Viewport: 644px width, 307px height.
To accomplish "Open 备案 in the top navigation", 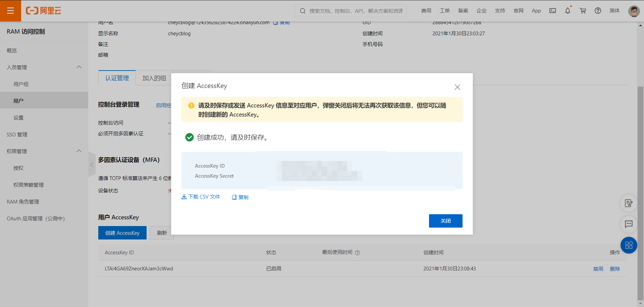I will [x=463, y=11].
